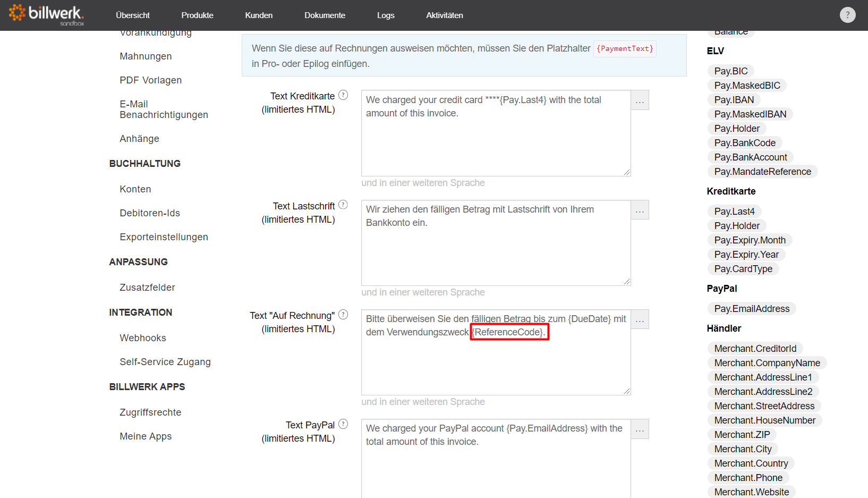Insert the Pay.IBAN placeholder tag
The width and height of the screenshot is (868, 498).
coord(734,100)
